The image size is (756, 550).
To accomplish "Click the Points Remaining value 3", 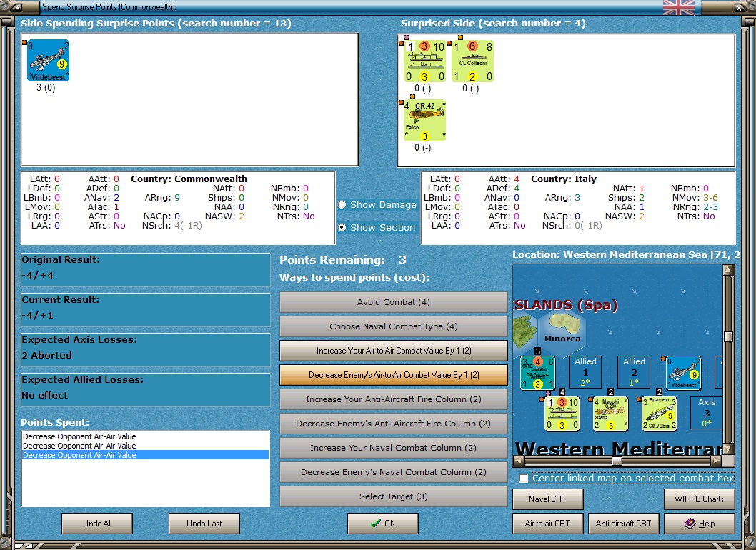I will click(402, 260).
